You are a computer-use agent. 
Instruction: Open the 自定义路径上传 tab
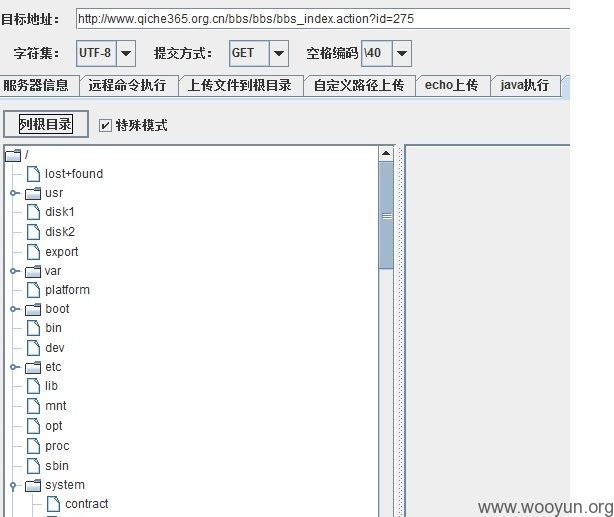[x=359, y=85]
